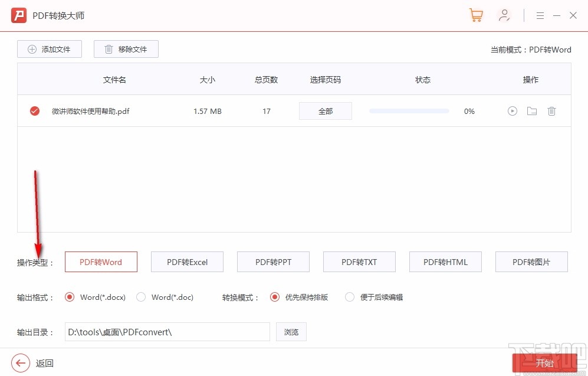
Task: Open the shopping cart
Action: [476, 15]
